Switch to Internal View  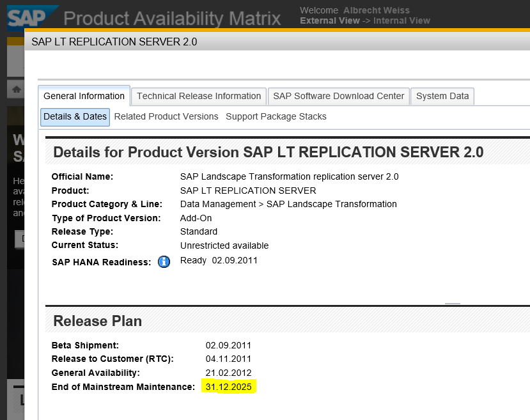tap(401, 20)
